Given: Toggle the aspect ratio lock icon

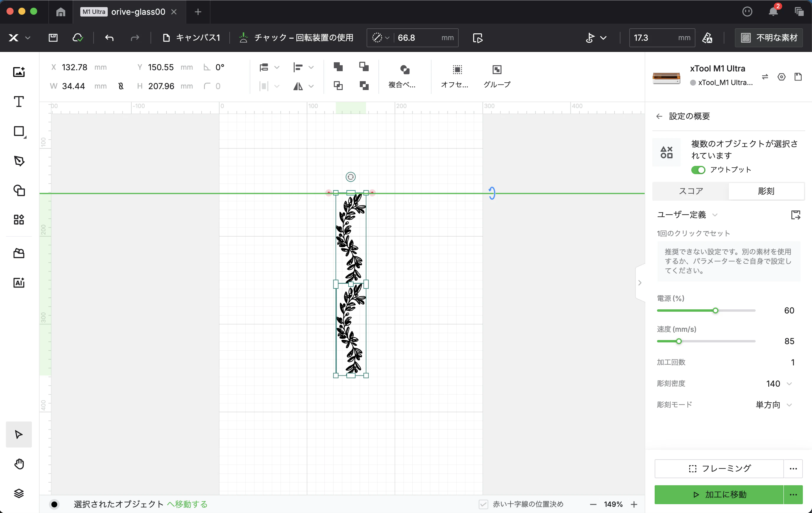Looking at the screenshot, I should [x=121, y=86].
